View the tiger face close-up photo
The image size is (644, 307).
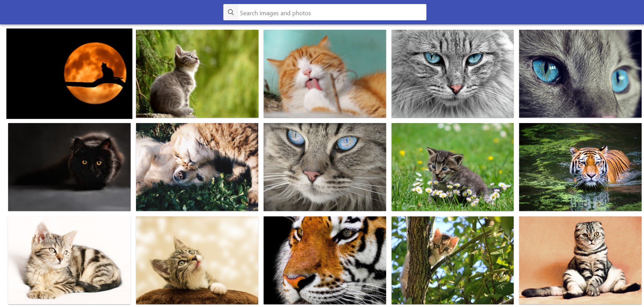(325, 260)
